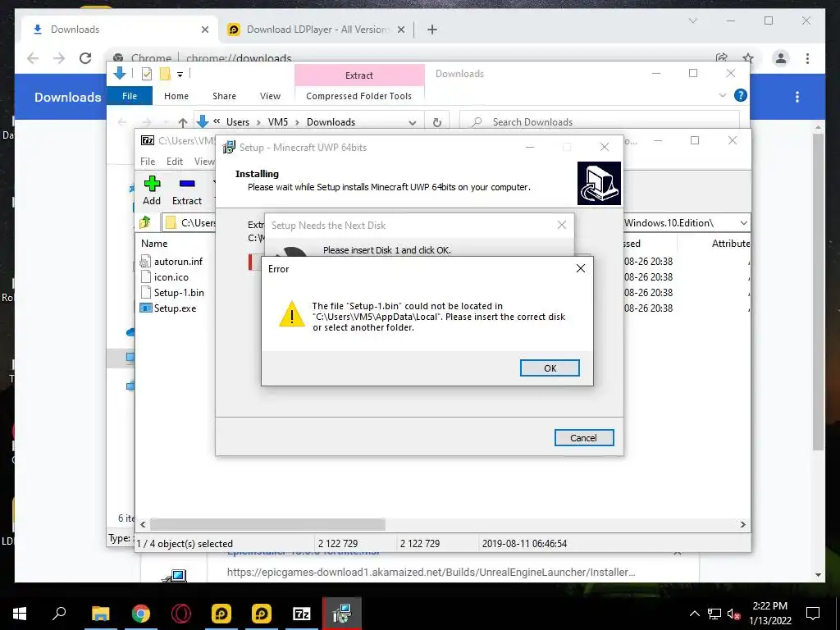This screenshot has width=840, height=630.
Task: Open the Explorer View ribbon tab
Action: point(270,96)
